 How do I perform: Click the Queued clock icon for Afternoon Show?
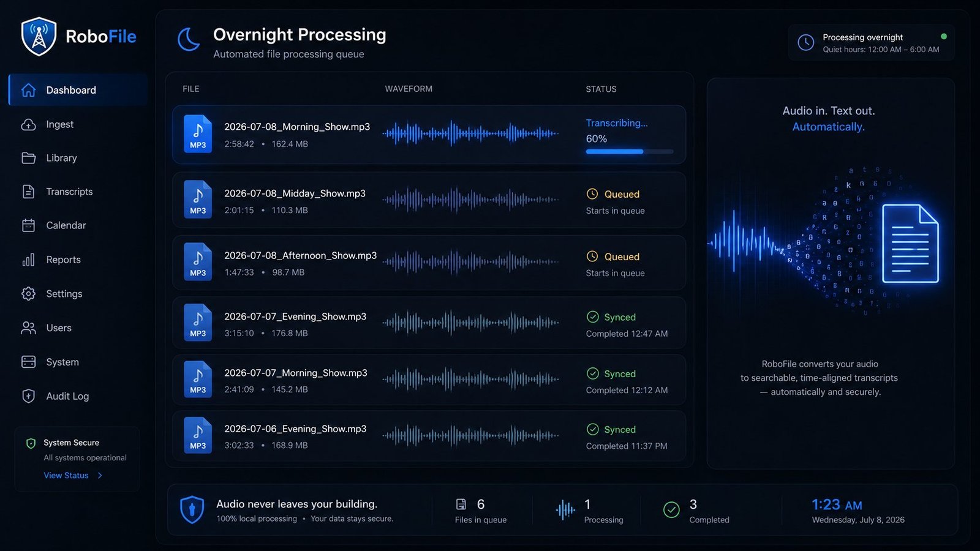(x=592, y=257)
